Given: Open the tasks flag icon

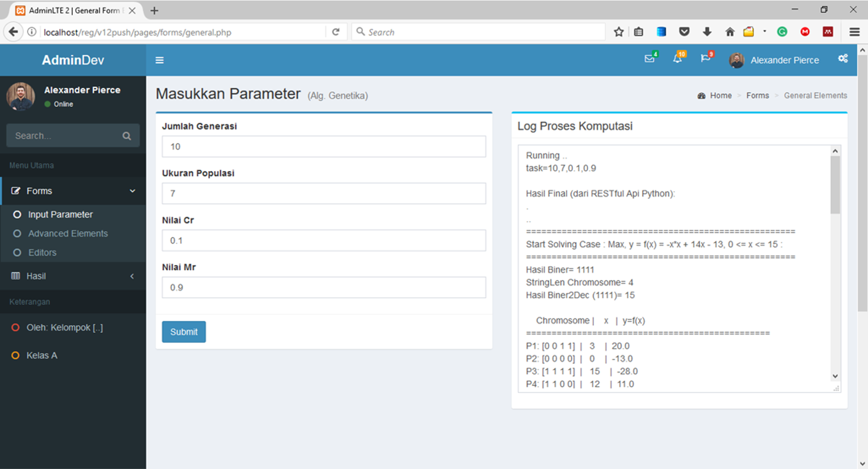Looking at the screenshot, I should [x=705, y=58].
